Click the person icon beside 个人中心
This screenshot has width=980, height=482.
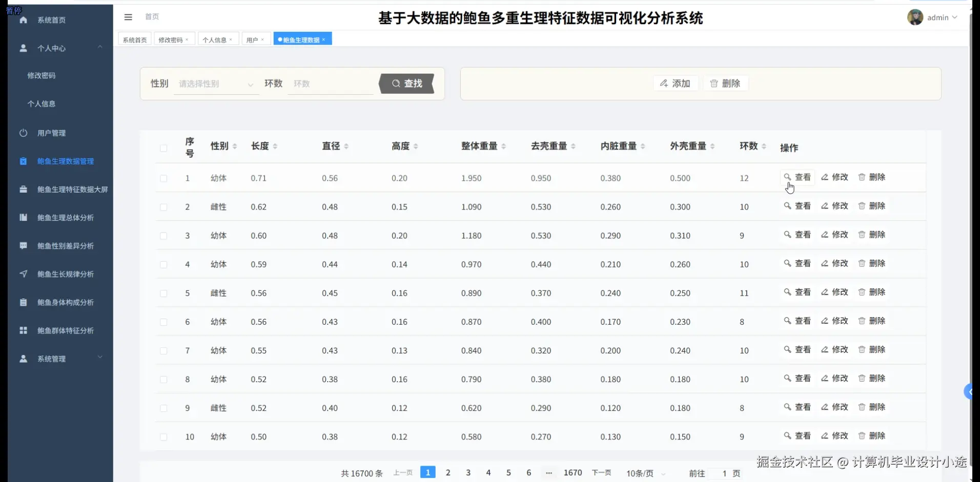pos(23,48)
